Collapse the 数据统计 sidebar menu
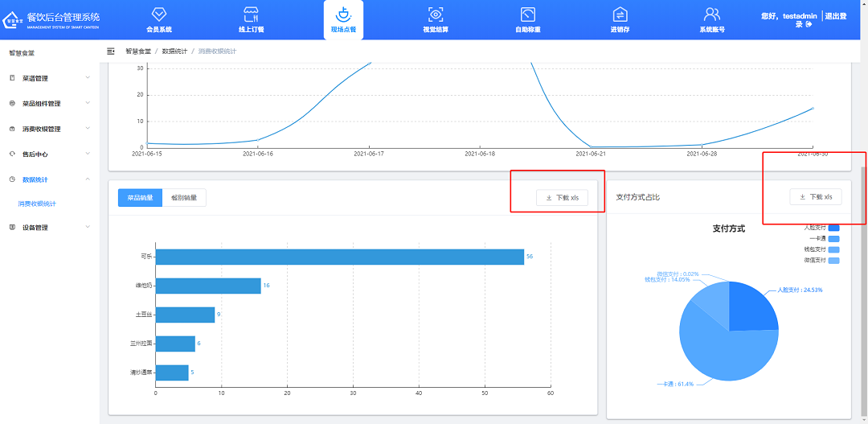Image resolution: width=868 pixels, height=424 pixels. [x=50, y=179]
